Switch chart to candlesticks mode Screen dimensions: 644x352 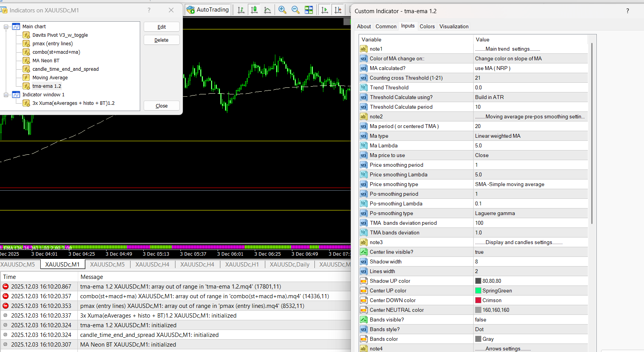point(254,10)
